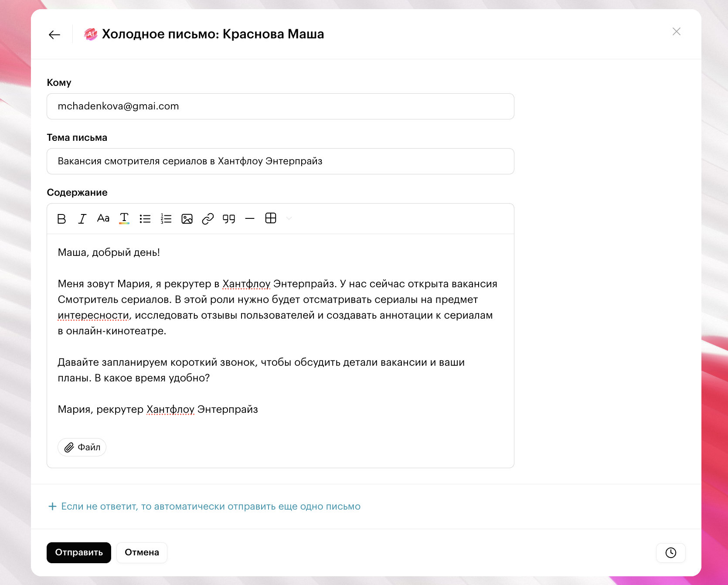728x585 pixels.
Task: Insert an image into the letter
Action: 187,219
